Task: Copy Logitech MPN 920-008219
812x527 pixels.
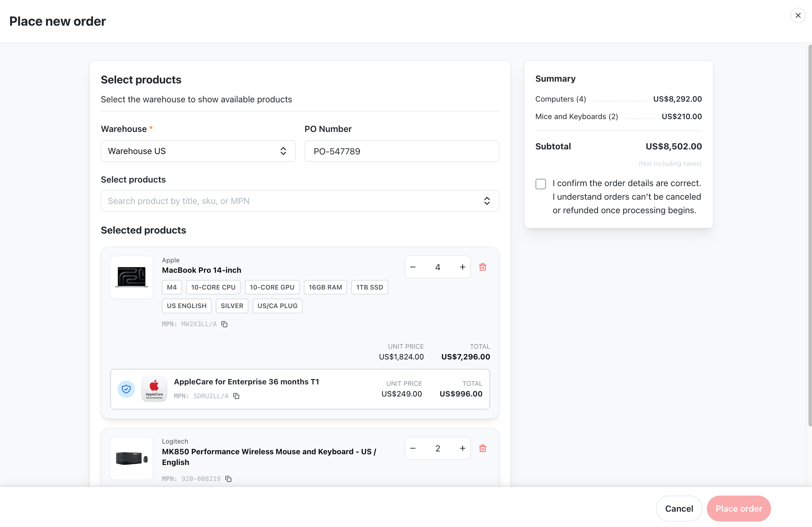Action: (x=228, y=479)
